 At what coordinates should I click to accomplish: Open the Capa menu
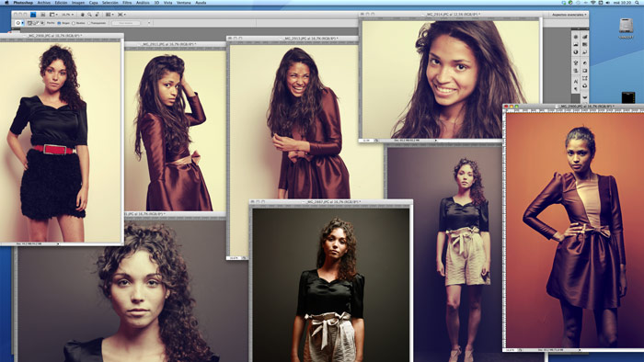click(94, 3)
